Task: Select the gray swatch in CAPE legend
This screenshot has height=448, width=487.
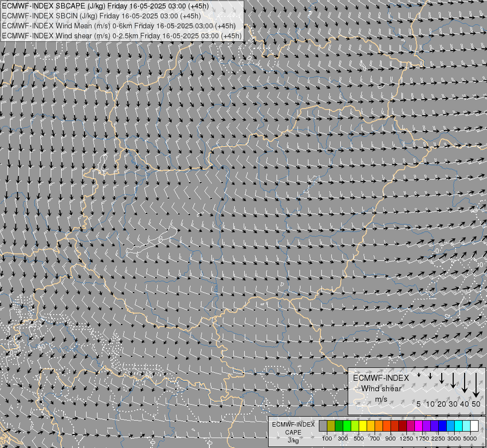Action: [x=323, y=426]
